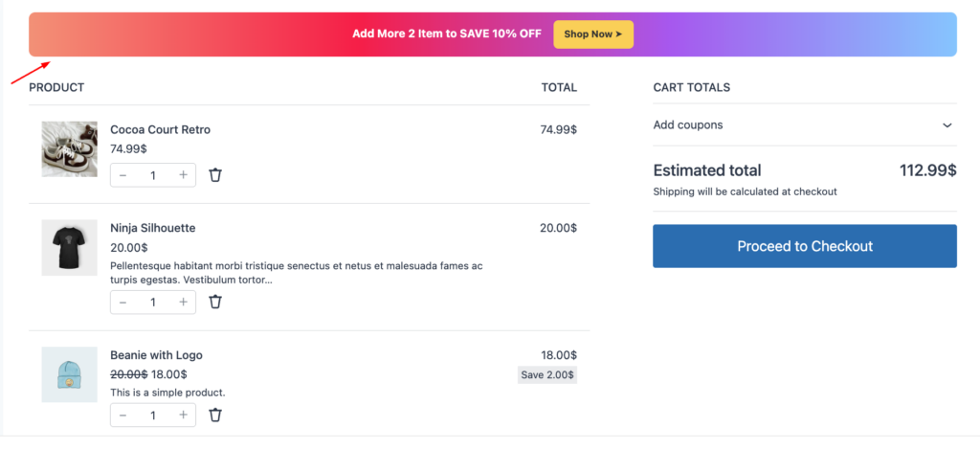Click the Beanie with Logo quantity field
980x450 pixels.
click(x=152, y=415)
